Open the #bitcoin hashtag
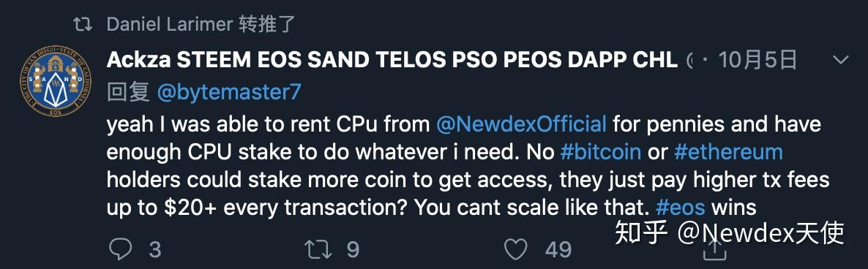 pos(601,152)
